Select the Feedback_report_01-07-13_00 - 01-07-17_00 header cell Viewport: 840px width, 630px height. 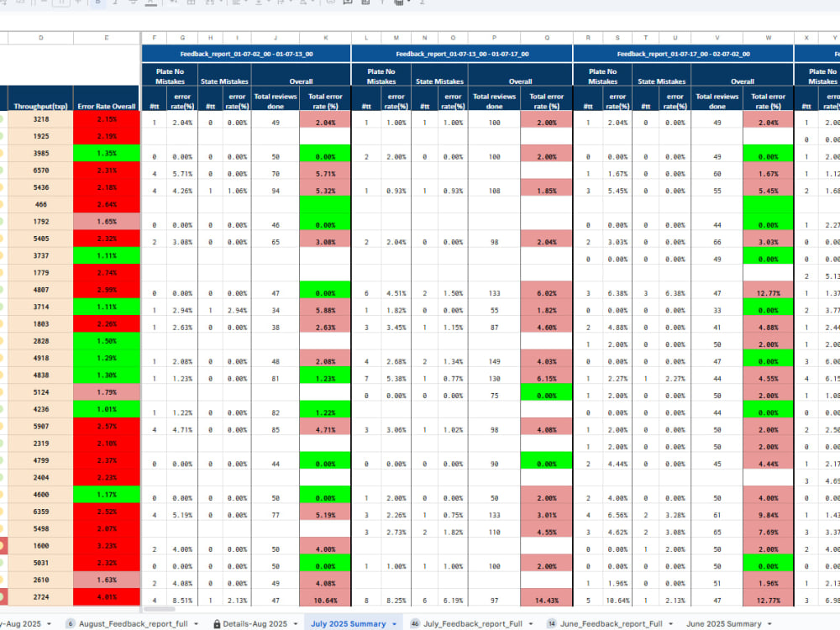tap(462, 54)
